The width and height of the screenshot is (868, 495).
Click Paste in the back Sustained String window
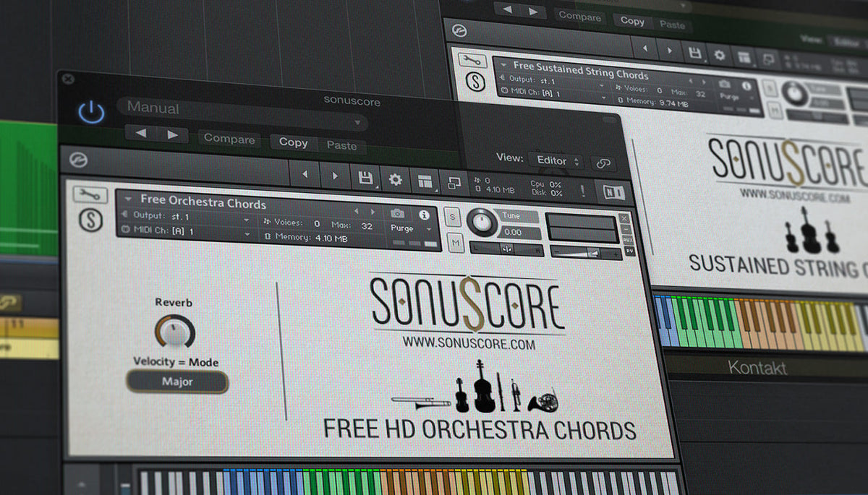(672, 25)
